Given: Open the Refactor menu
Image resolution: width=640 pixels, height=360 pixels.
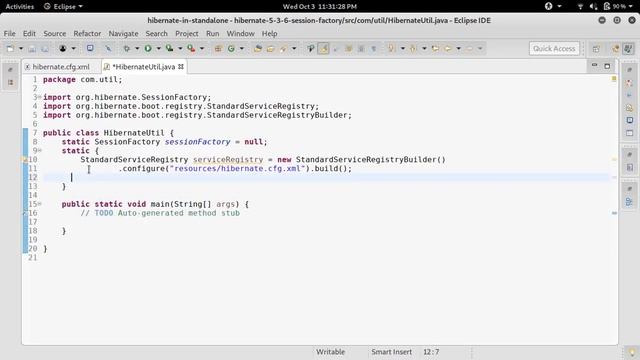Looking at the screenshot, I should (x=87, y=33).
